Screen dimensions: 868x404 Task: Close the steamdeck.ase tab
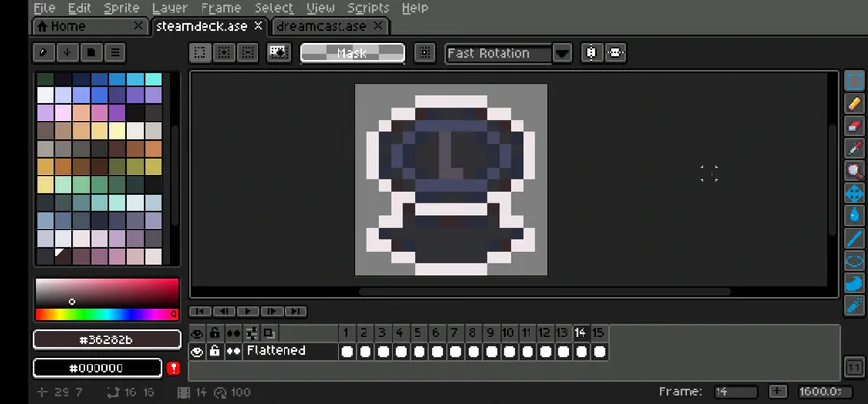[258, 25]
